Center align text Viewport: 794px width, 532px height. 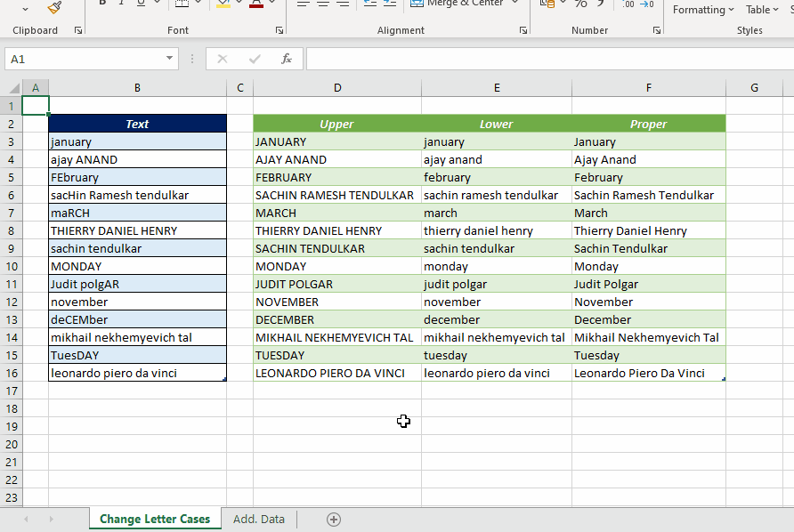click(x=323, y=3)
